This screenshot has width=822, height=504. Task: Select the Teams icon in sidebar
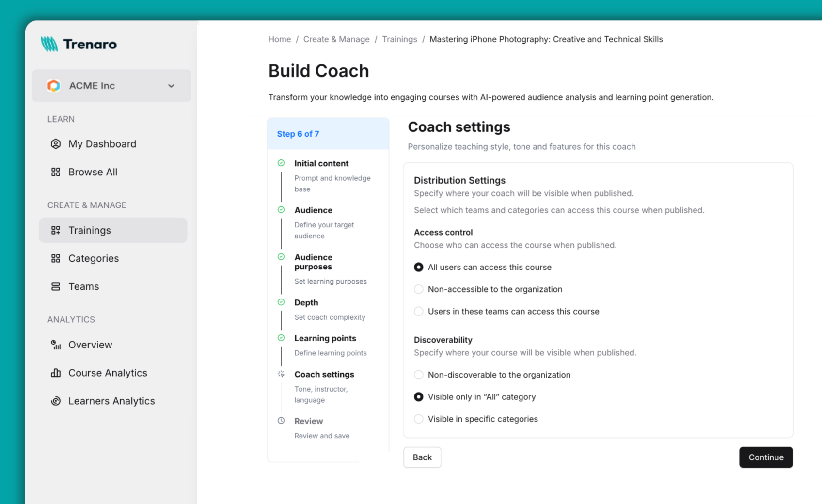click(x=55, y=286)
